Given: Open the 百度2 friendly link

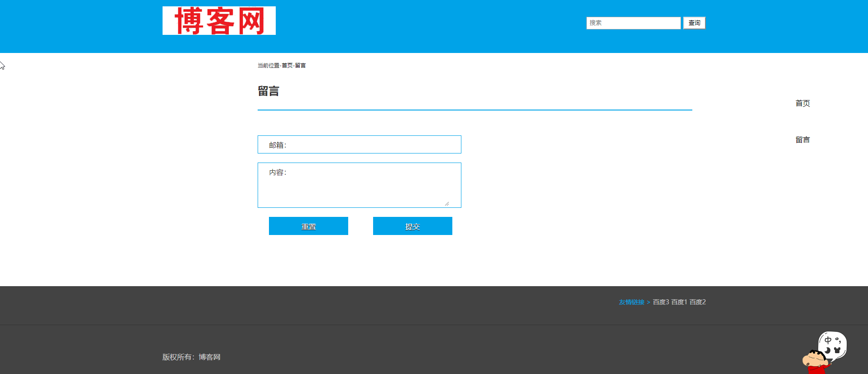Looking at the screenshot, I should (x=697, y=302).
